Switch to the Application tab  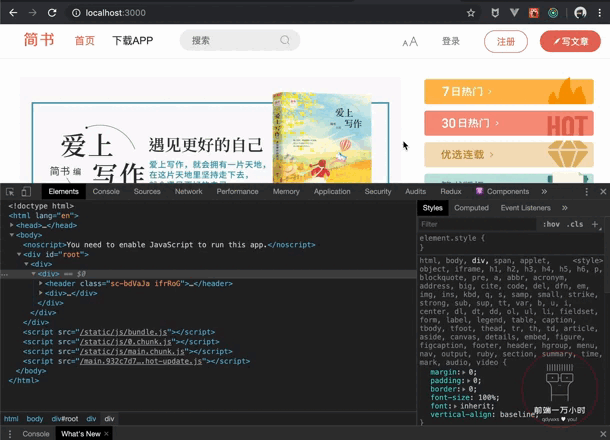[x=332, y=191]
